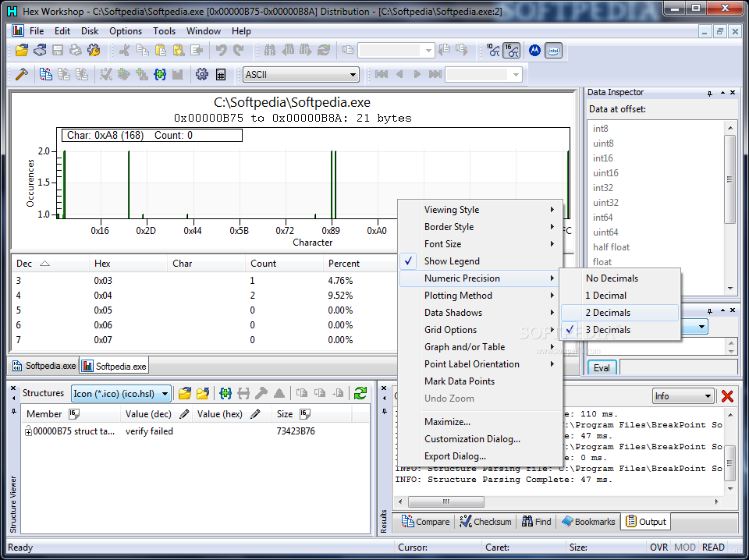
Task: Open the Tools menu
Action: 164,31
